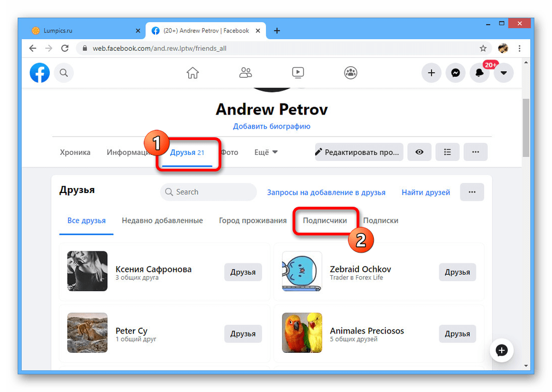Open the account dropdown arrow
Screen dimensions: 552x392
point(504,73)
